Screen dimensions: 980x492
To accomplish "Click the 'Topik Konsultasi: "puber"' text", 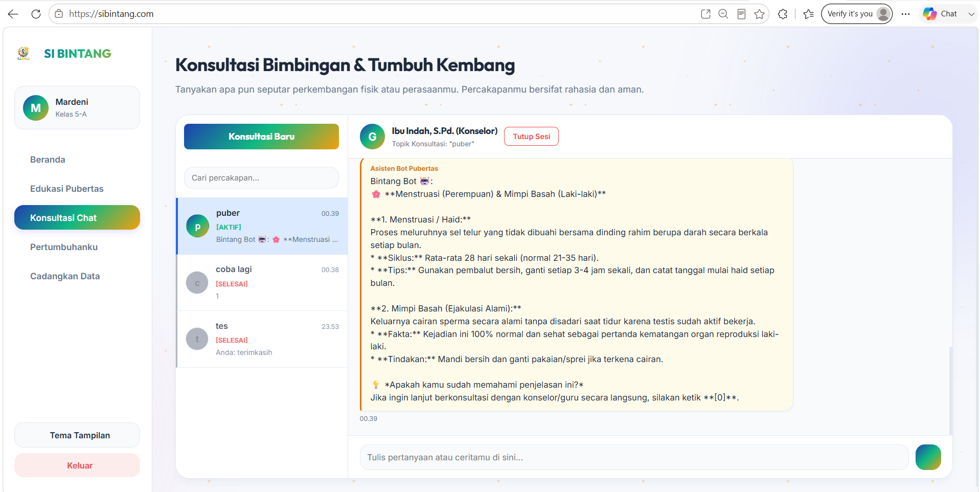I will pos(433,144).
